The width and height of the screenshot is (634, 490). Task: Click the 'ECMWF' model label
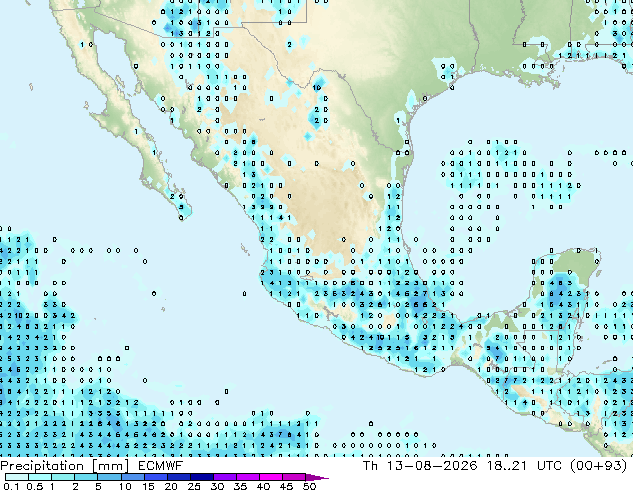(x=160, y=466)
